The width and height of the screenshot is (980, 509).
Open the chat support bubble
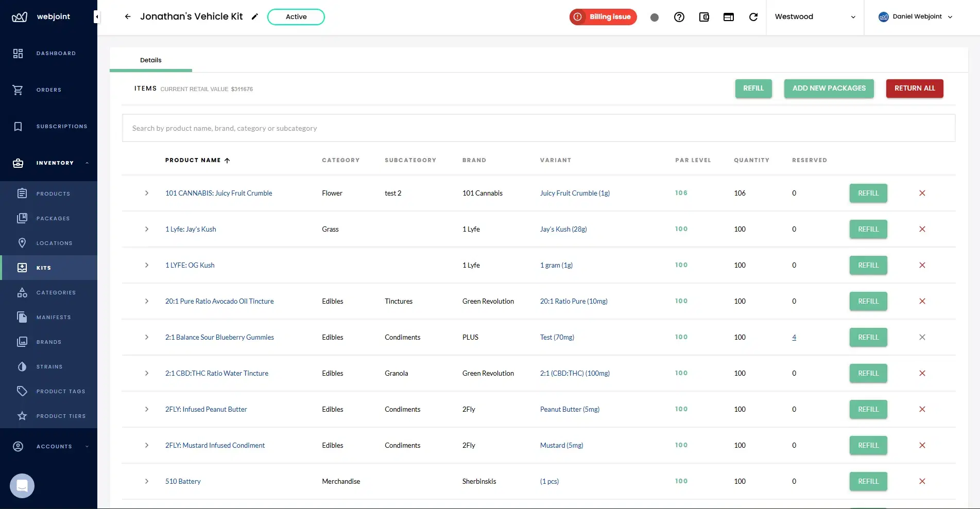pyautogui.click(x=22, y=485)
